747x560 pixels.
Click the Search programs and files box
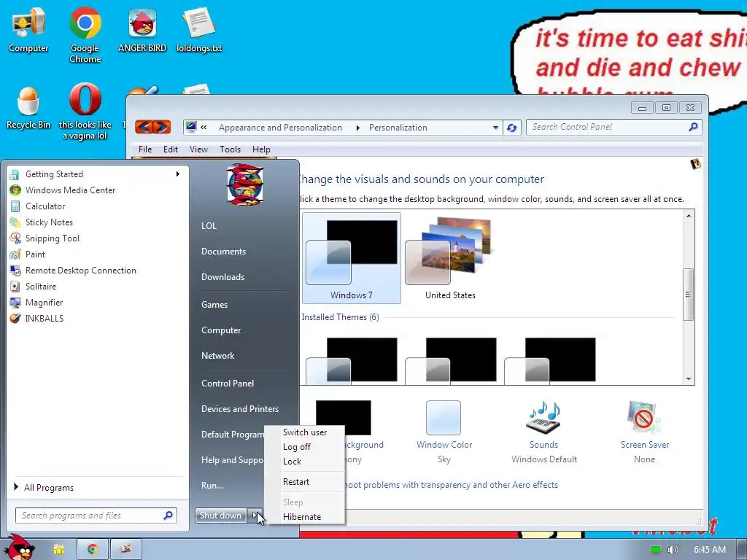96,516
